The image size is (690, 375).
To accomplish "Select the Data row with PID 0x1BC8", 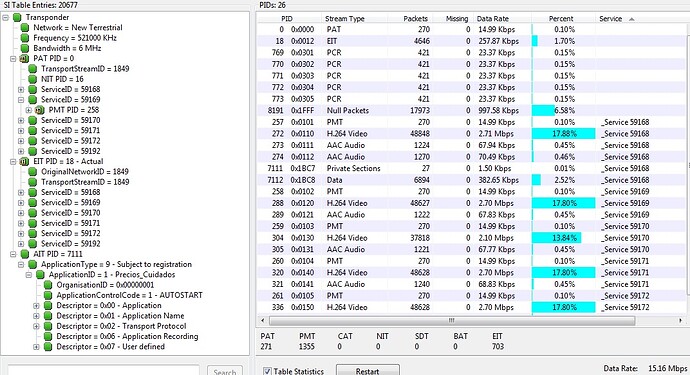I will (471, 180).
